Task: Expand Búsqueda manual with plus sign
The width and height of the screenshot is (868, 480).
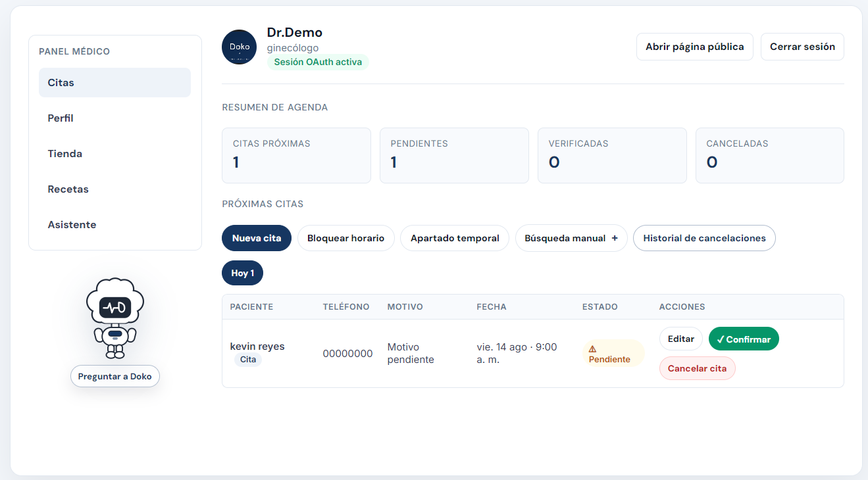Action: [571, 238]
